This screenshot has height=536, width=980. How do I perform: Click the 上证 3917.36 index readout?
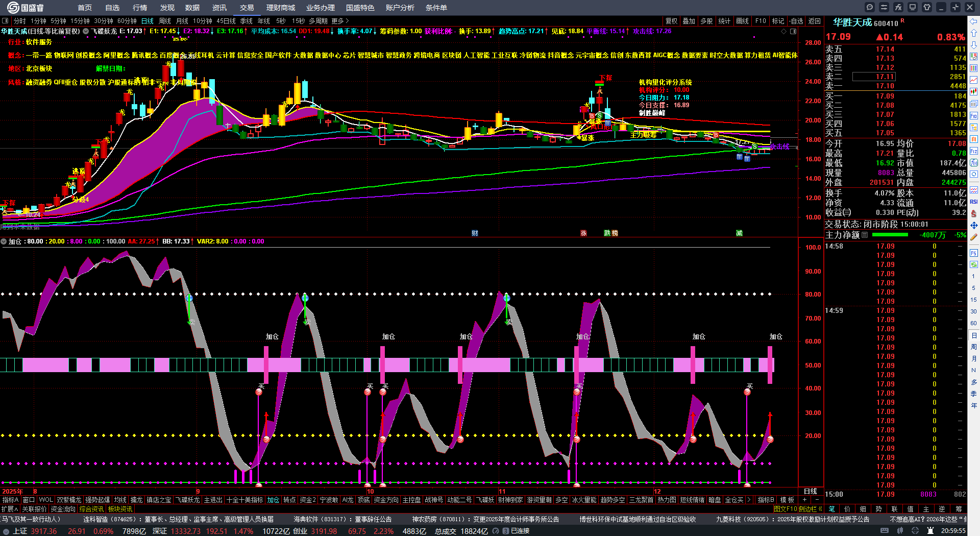(x=35, y=531)
